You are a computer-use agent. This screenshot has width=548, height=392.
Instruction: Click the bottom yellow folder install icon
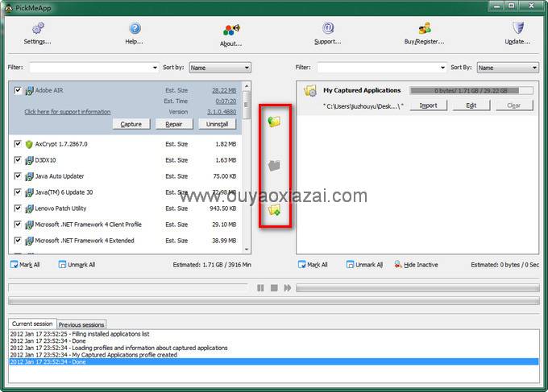pos(274,210)
